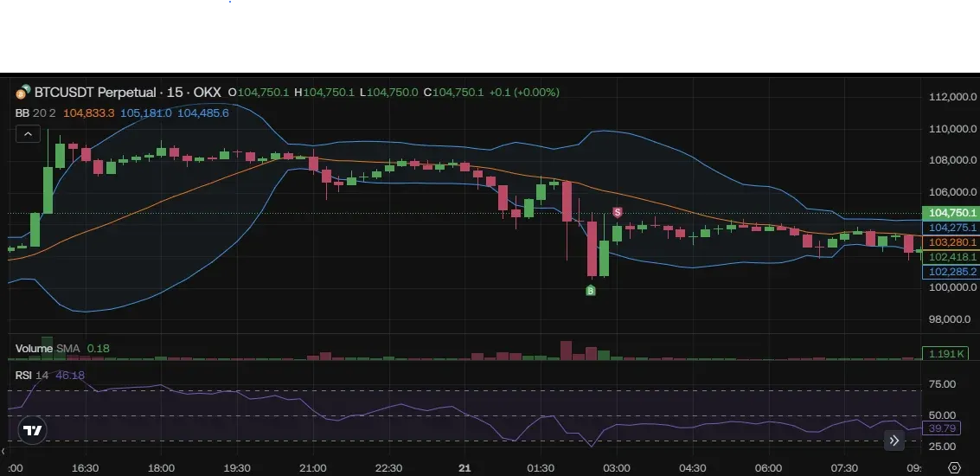Open the Volume SMA indicator legend
The width and height of the screenshot is (980, 476).
[48, 349]
